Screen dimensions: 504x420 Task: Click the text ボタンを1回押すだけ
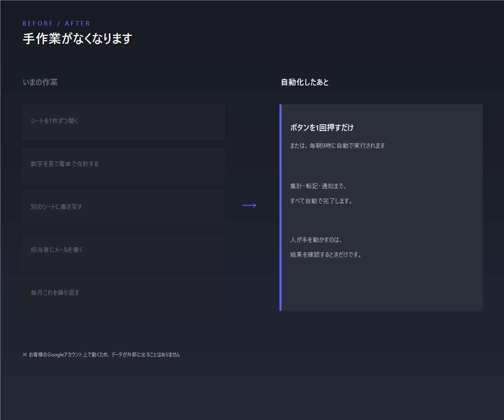click(x=322, y=128)
